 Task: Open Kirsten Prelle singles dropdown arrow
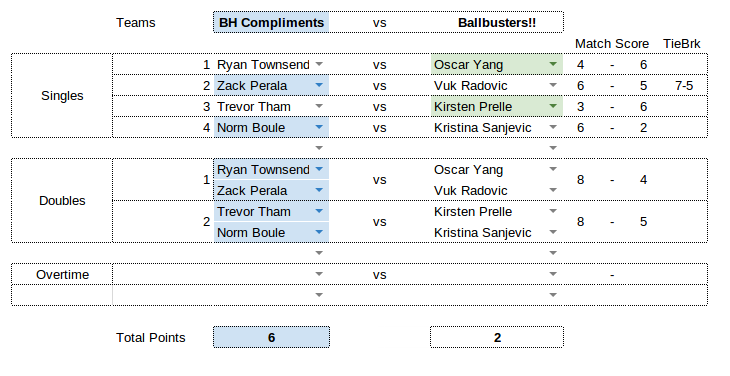tap(553, 106)
